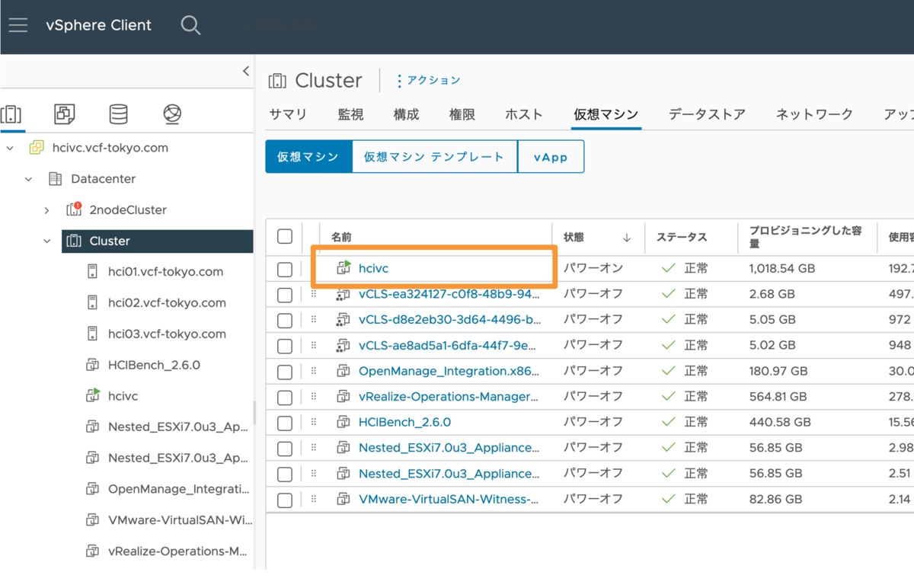Switch to Storage inventory view
The width and height of the screenshot is (914, 588).
click(x=118, y=114)
